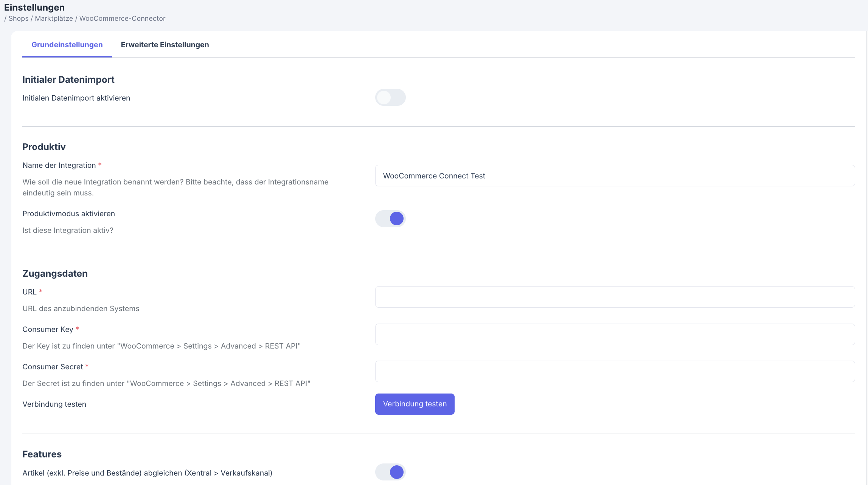Focus the Name der Integration text field
868x485 pixels.
tap(615, 176)
